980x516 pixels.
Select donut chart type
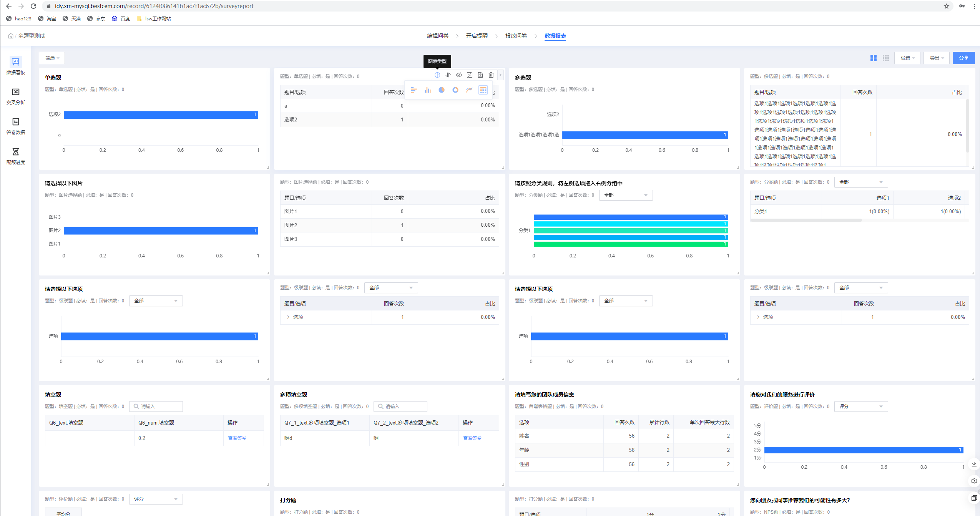455,90
